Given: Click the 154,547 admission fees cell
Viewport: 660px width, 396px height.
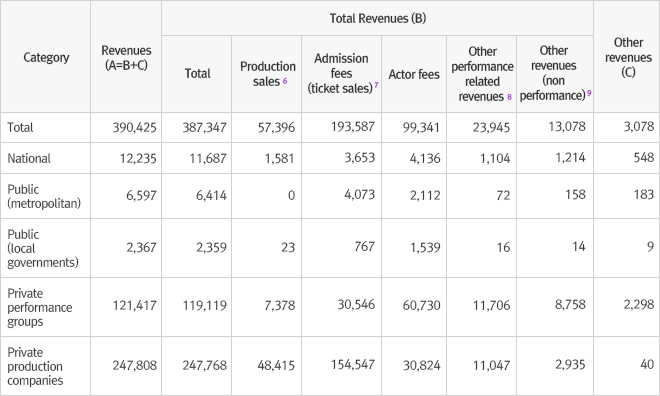Looking at the screenshot, I should 352,364.
